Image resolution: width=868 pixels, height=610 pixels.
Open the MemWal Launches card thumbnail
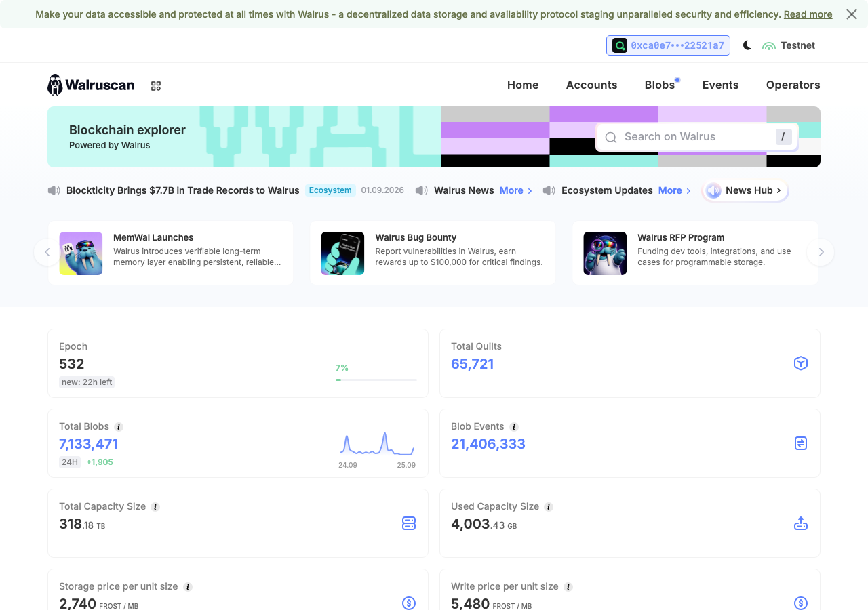point(81,253)
